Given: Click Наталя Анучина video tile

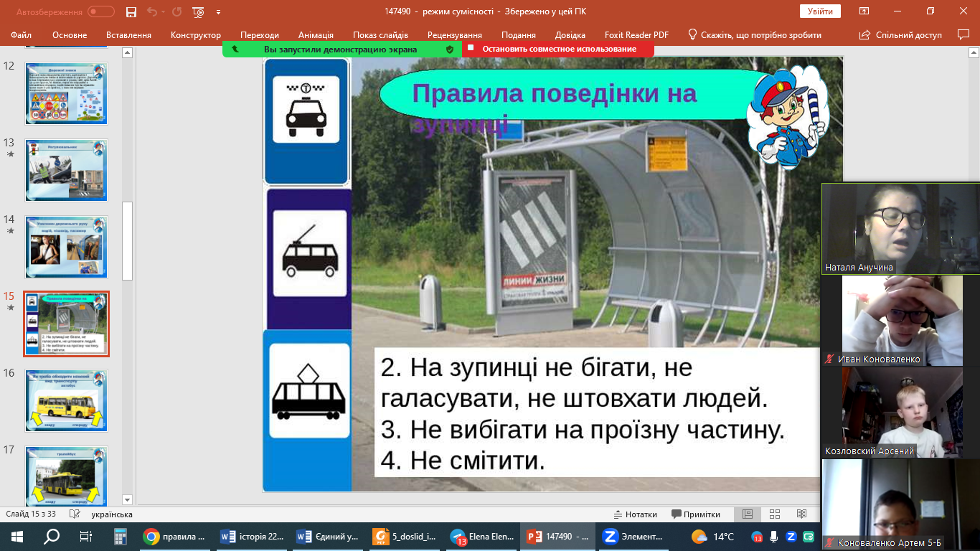Looking at the screenshot, I should 900,228.
